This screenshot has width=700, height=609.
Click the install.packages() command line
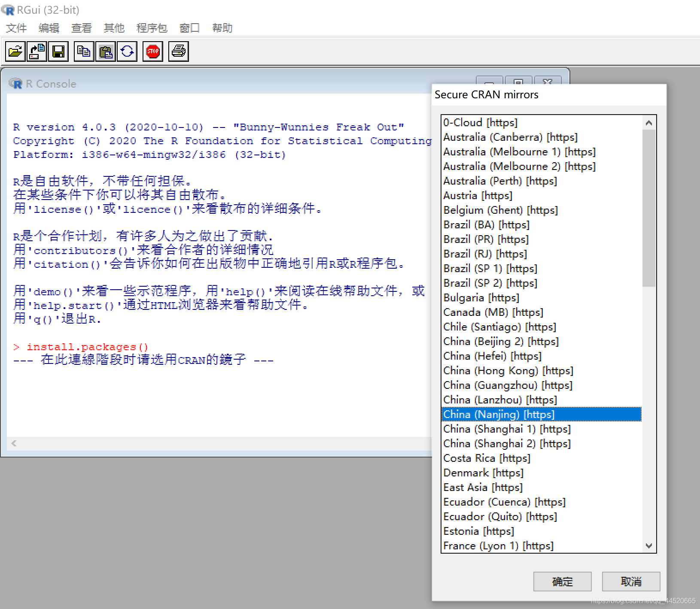click(81, 347)
